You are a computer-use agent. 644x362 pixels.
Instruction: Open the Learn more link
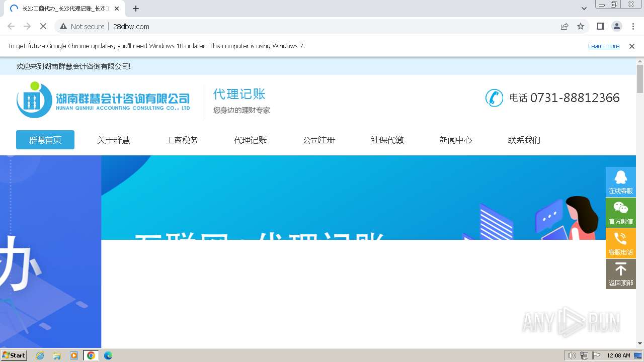click(x=604, y=46)
